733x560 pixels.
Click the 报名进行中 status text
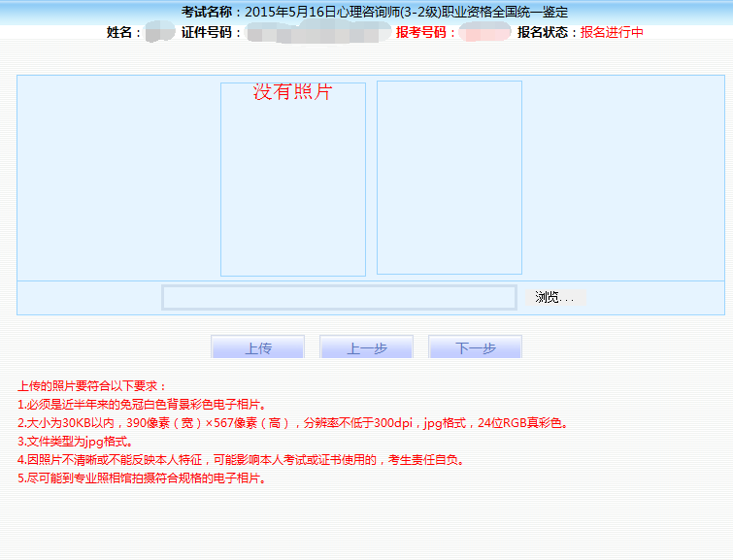click(612, 32)
